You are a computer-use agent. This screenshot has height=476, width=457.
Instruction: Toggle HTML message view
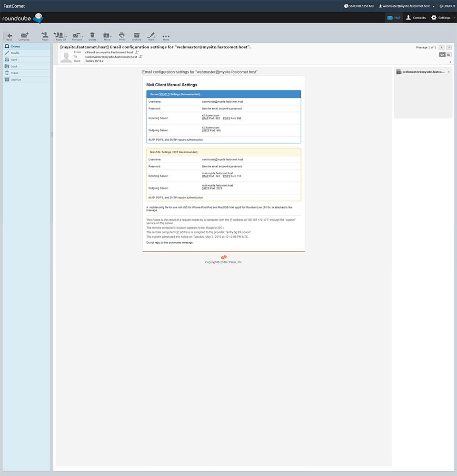[441, 55]
